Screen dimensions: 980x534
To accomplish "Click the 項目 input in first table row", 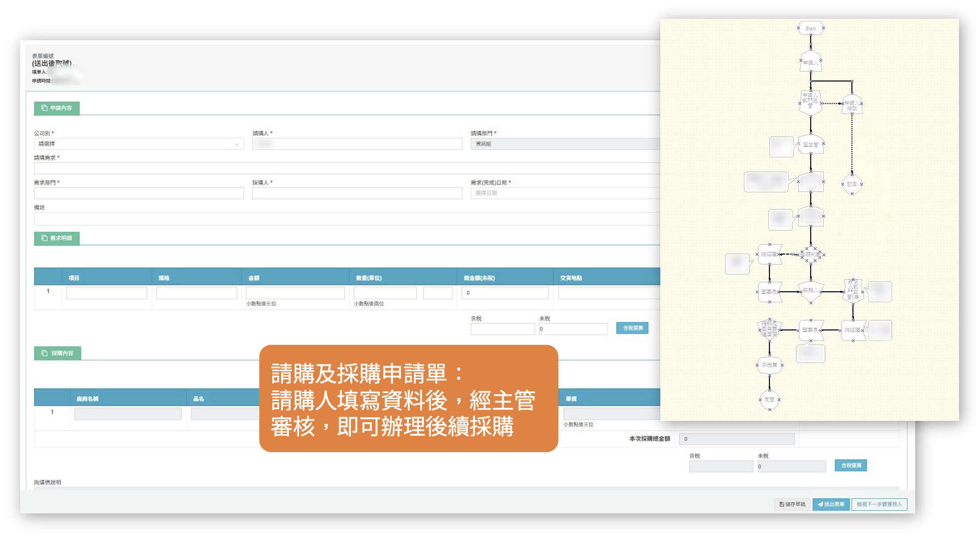I will (x=106, y=293).
